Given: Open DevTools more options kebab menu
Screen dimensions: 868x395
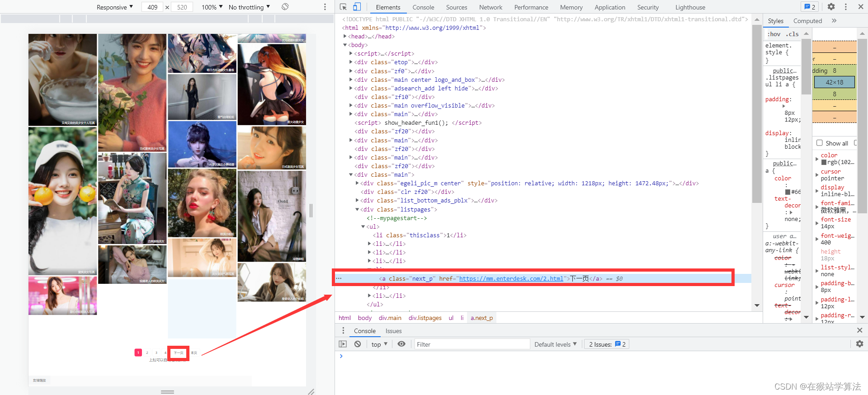Looking at the screenshot, I should coord(845,7).
